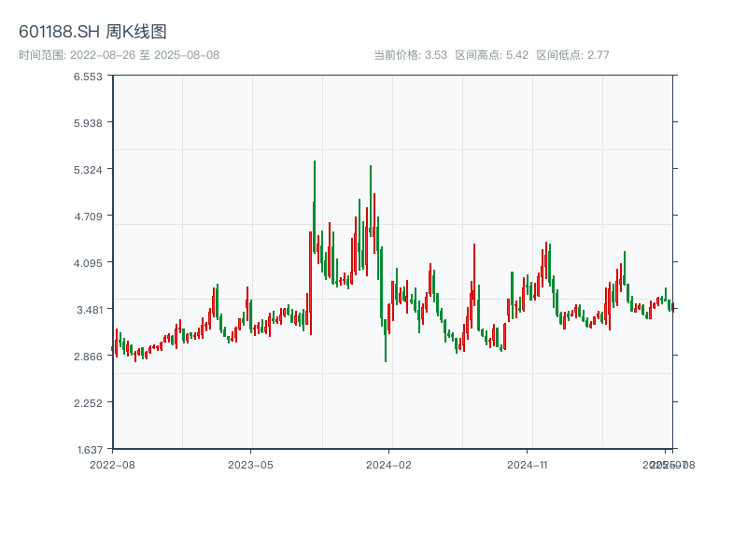Select the 2022-08 x-axis date marker
Screen dimensions: 747x560
click(112, 464)
